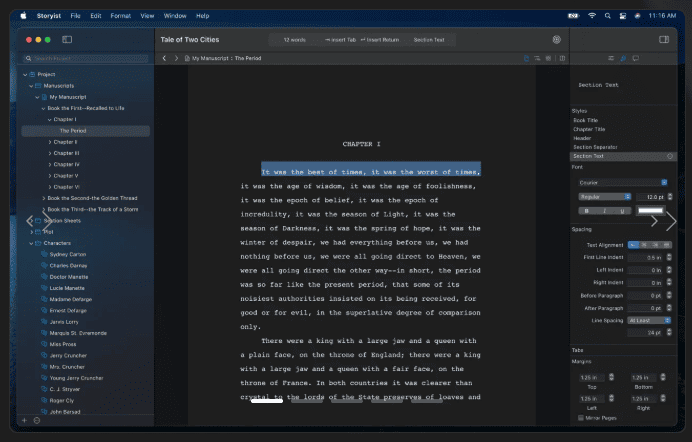This screenshot has width=692, height=442.
Task: Enable the Mirror Pages checkbox
Action: pos(581,418)
